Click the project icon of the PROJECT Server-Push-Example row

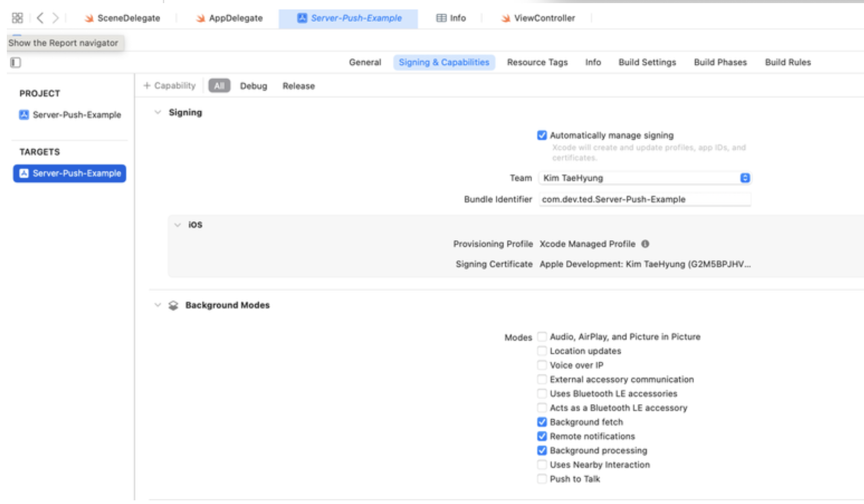pyautogui.click(x=24, y=115)
